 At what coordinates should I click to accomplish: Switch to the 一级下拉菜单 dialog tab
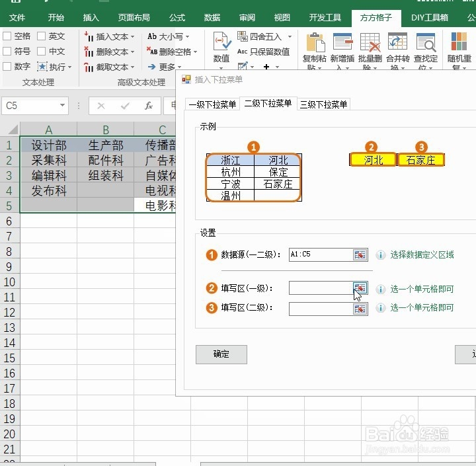212,104
